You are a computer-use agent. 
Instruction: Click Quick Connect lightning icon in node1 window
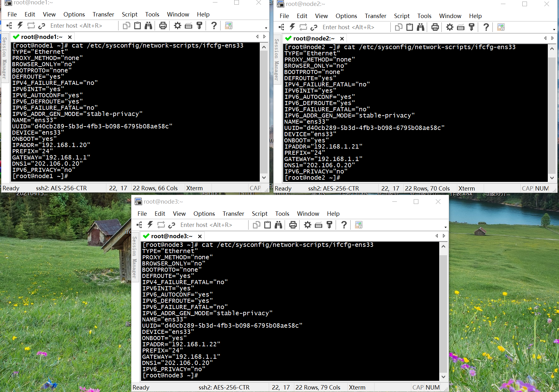point(20,25)
